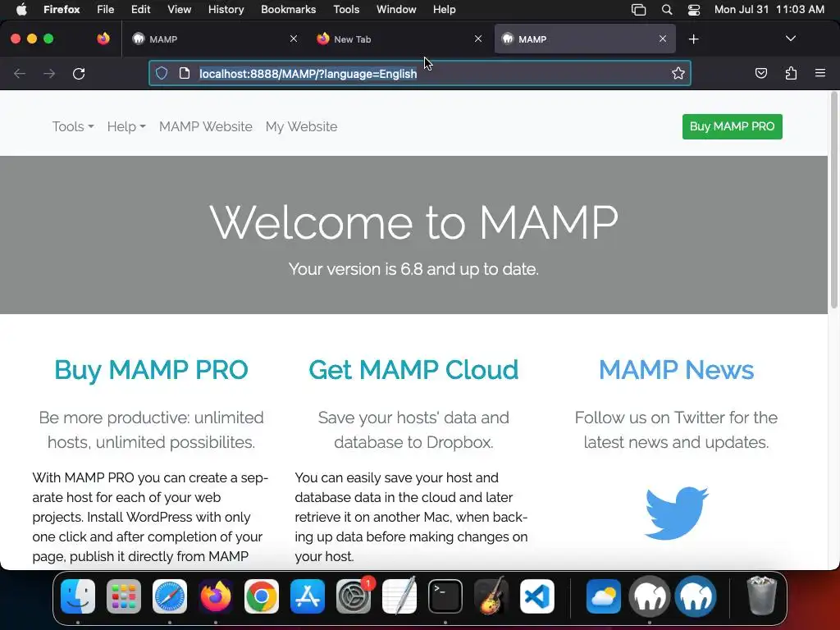Screen dimensions: 840x630
Task: Click the green Buy MAMP PRO button
Action: coord(732,126)
